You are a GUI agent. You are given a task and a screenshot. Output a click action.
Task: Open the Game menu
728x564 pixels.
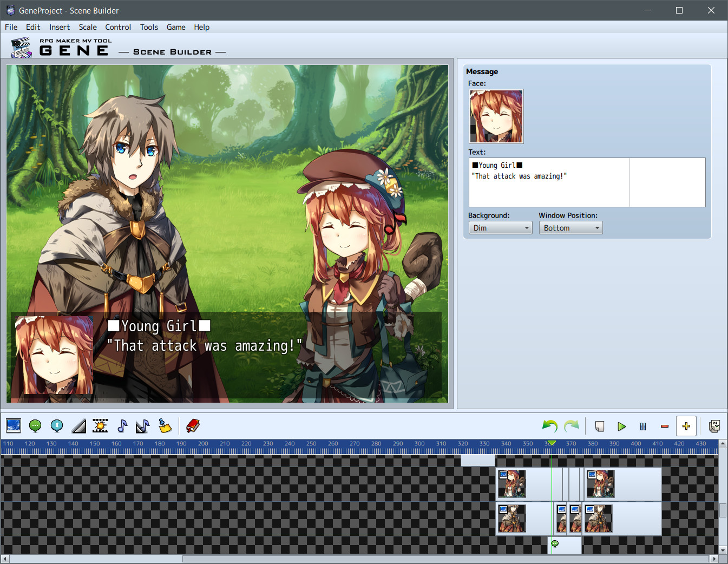(x=176, y=27)
